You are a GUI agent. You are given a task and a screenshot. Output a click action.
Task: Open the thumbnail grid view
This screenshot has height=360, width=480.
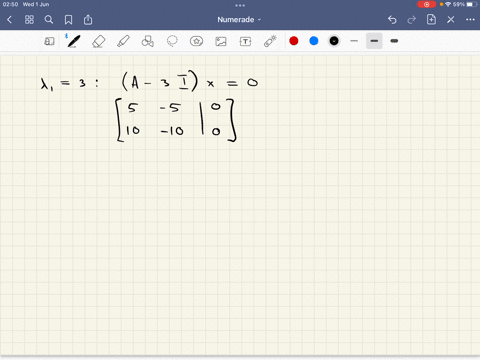(x=29, y=20)
